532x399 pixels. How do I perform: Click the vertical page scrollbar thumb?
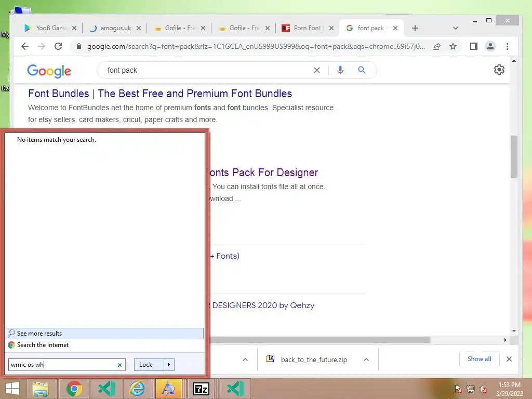514,156
